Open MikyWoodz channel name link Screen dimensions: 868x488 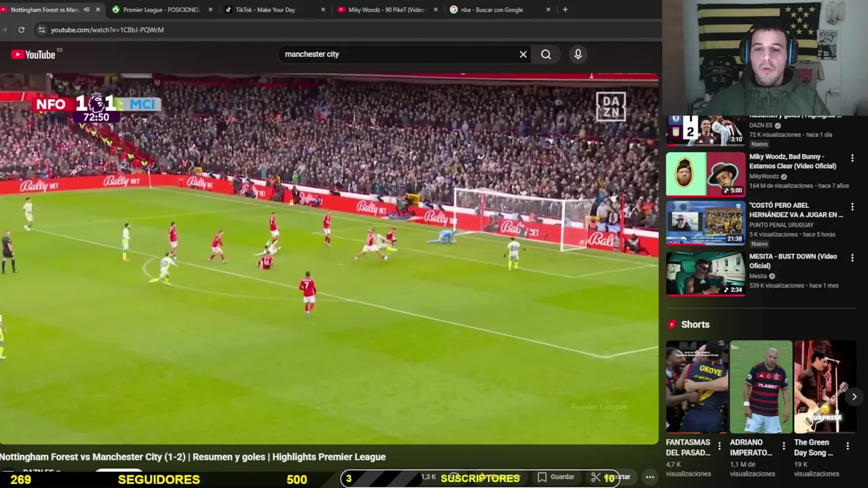click(x=764, y=177)
